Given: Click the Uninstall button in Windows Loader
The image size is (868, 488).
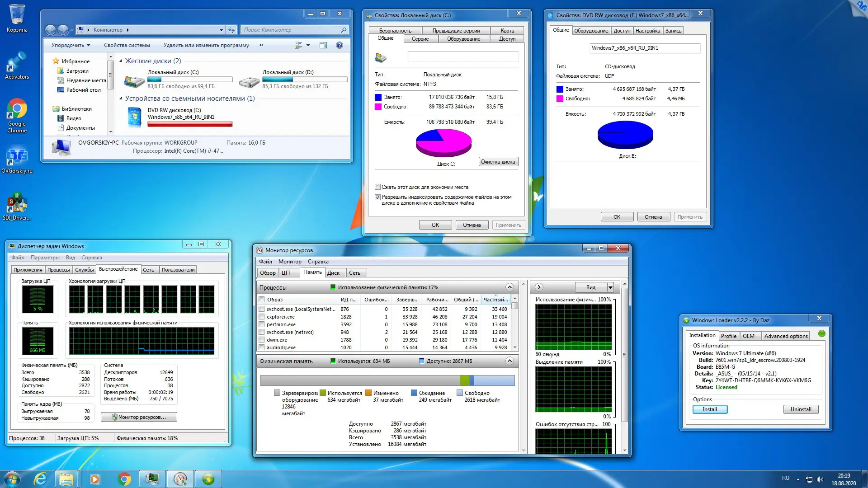Looking at the screenshot, I should tap(800, 409).
